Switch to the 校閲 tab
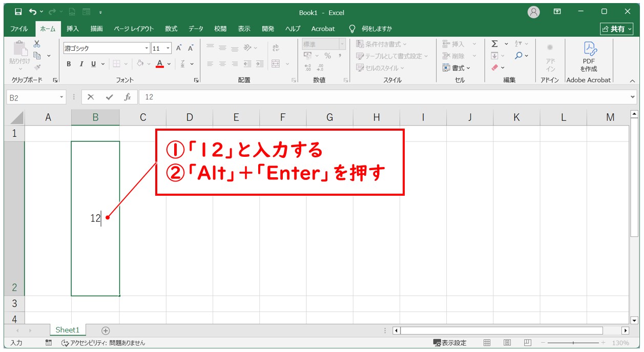 click(220, 29)
